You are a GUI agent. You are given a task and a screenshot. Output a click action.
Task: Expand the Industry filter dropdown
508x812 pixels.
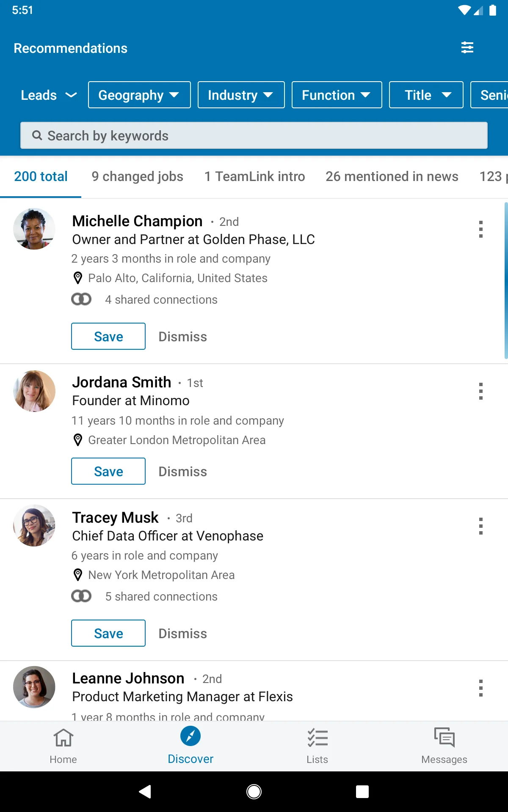pyautogui.click(x=241, y=95)
